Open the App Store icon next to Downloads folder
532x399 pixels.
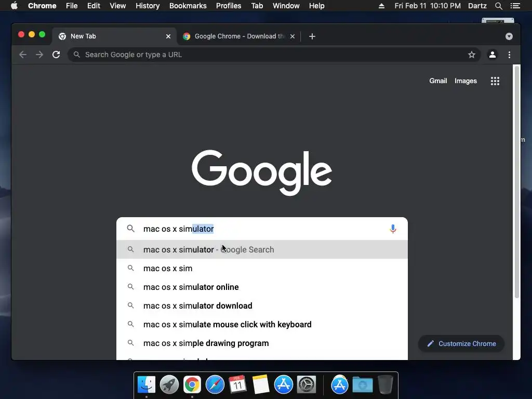tap(340, 384)
